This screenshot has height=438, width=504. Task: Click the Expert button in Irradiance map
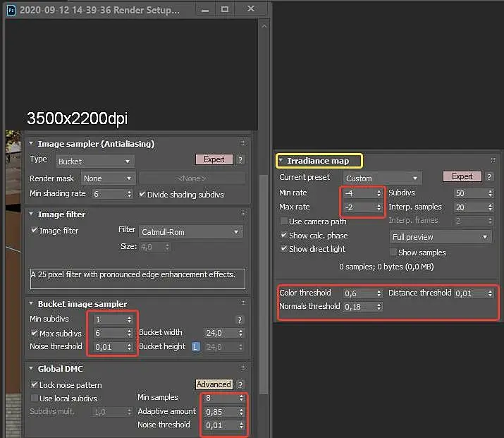[462, 176]
